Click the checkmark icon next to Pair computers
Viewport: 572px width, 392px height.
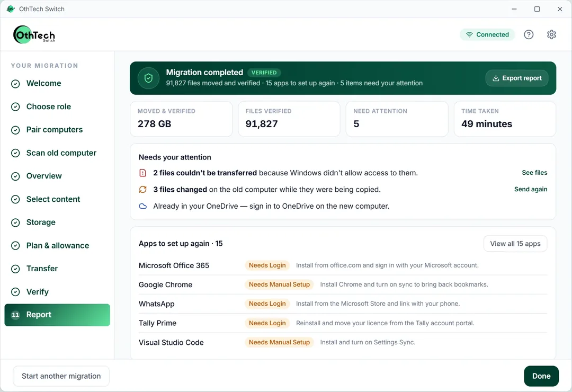15,130
